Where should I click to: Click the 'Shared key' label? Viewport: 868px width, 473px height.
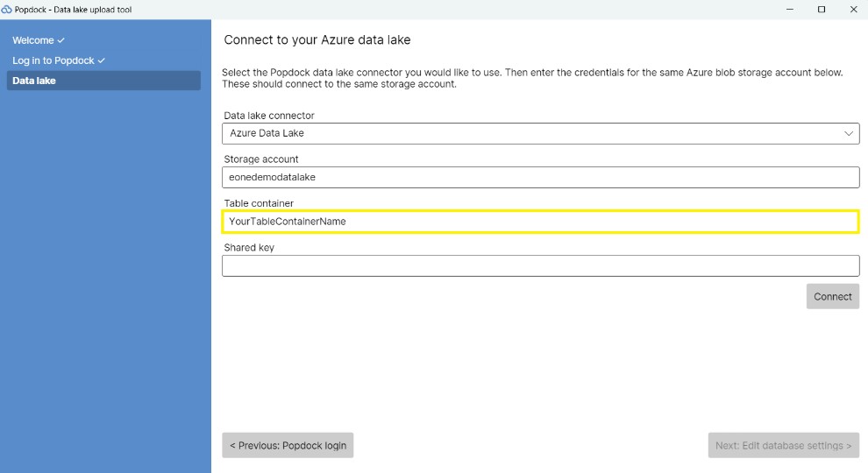coord(249,247)
